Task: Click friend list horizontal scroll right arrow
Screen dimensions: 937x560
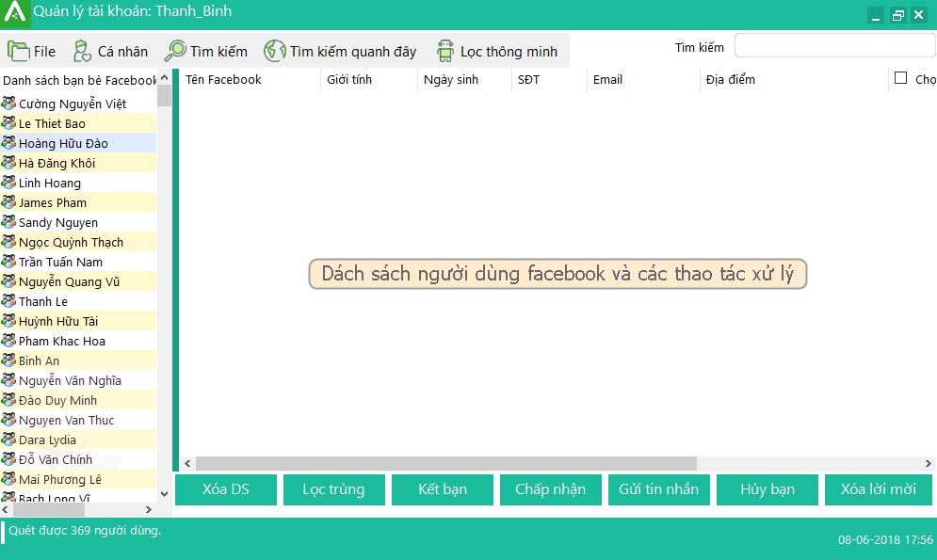Action: coord(149,510)
